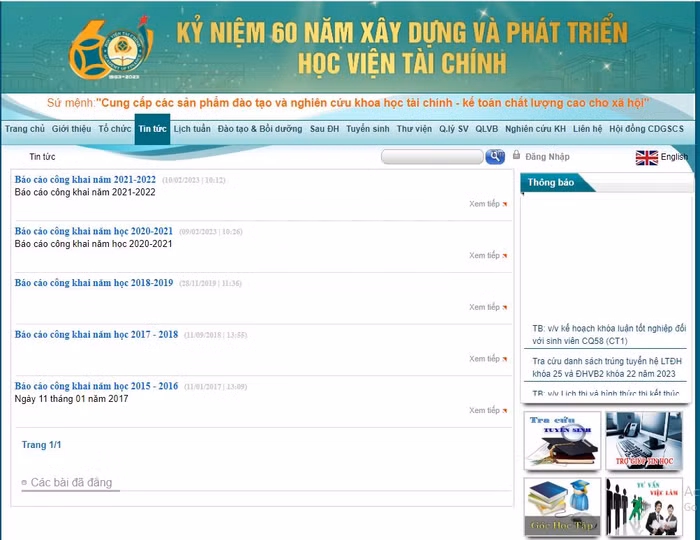Image resolution: width=700 pixels, height=540 pixels.
Task: Open the Tổ chức menu
Action: pyautogui.click(x=115, y=129)
